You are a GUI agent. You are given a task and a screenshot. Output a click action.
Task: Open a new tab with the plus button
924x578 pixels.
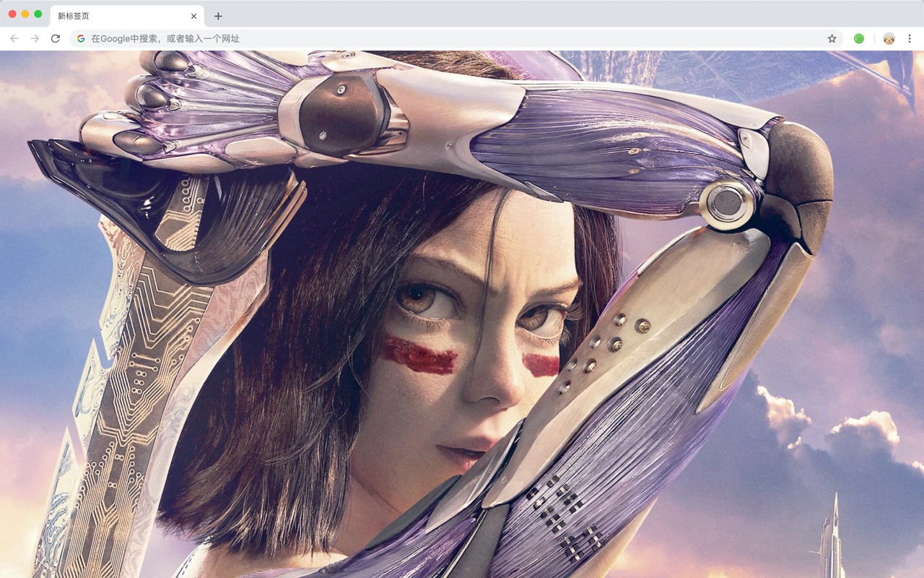tap(218, 16)
